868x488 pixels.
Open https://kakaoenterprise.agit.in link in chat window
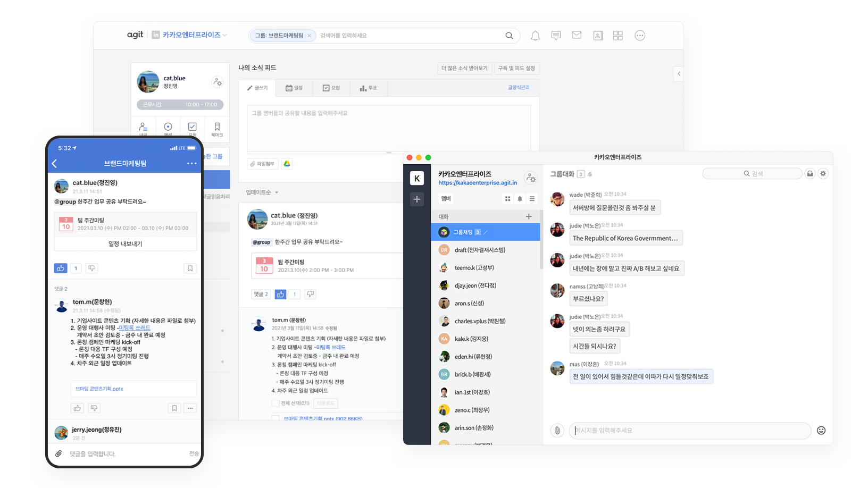click(x=478, y=183)
